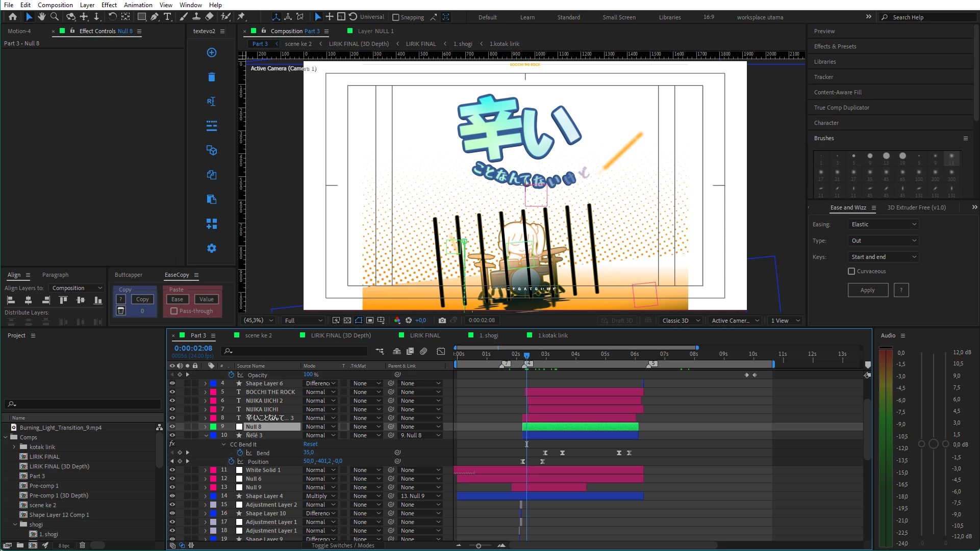The width and height of the screenshot is (980, 551).
Task: Open the Graph Editor in the timeline
Action: (x=441, y=351)
